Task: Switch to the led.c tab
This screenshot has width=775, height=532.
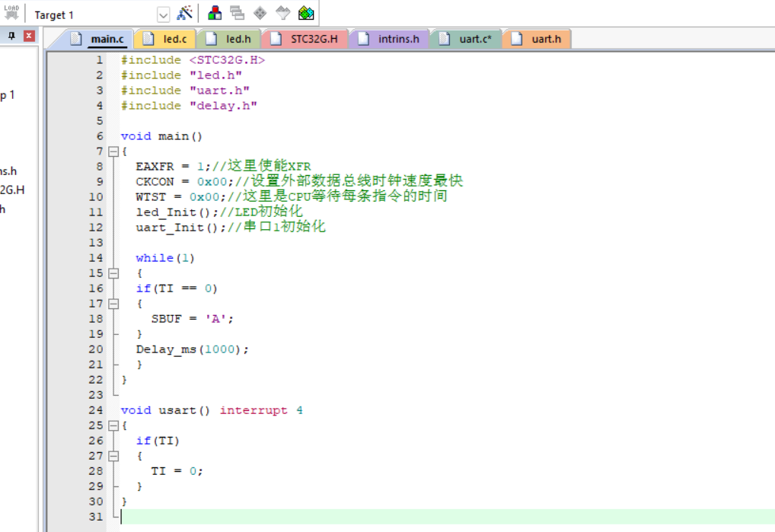Action: coord(165,39)
